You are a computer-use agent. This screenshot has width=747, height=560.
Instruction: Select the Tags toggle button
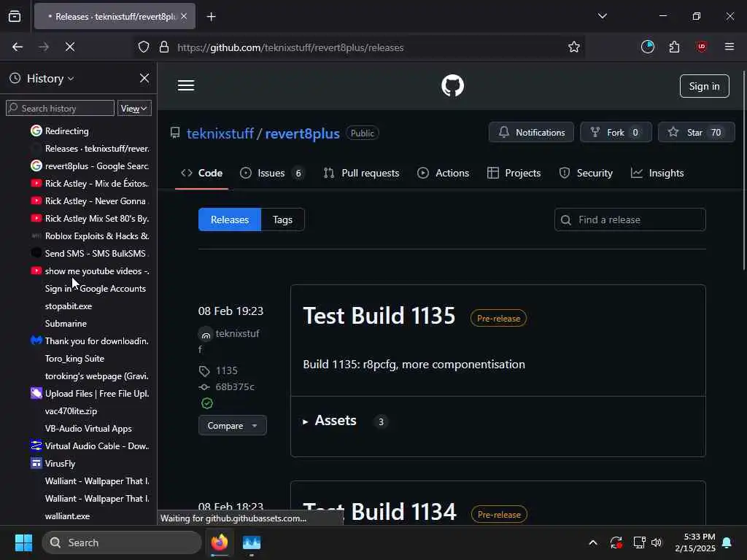tap(282, 219)
